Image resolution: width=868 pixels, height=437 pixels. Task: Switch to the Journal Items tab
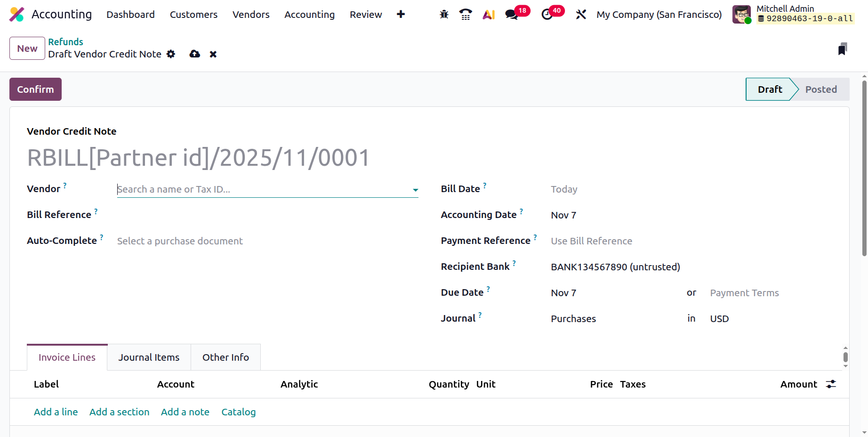[x=149, y=357]
